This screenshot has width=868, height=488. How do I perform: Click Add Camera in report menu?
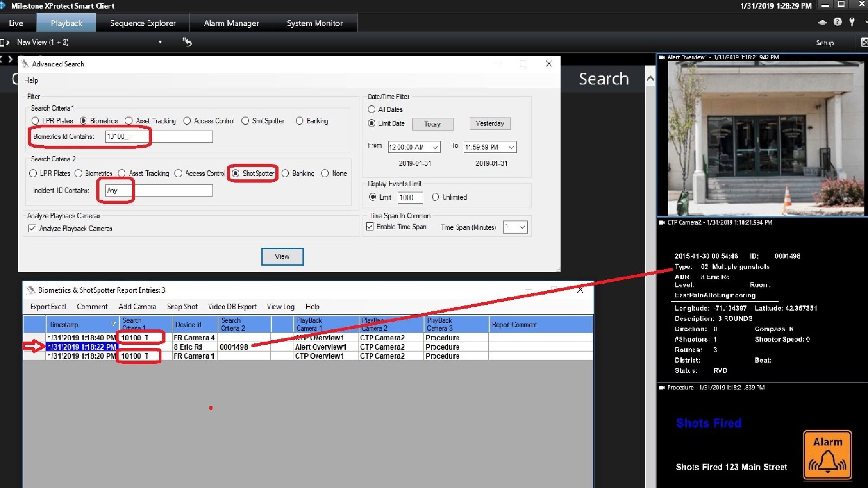pyautogui.click(x=137, y=306)
